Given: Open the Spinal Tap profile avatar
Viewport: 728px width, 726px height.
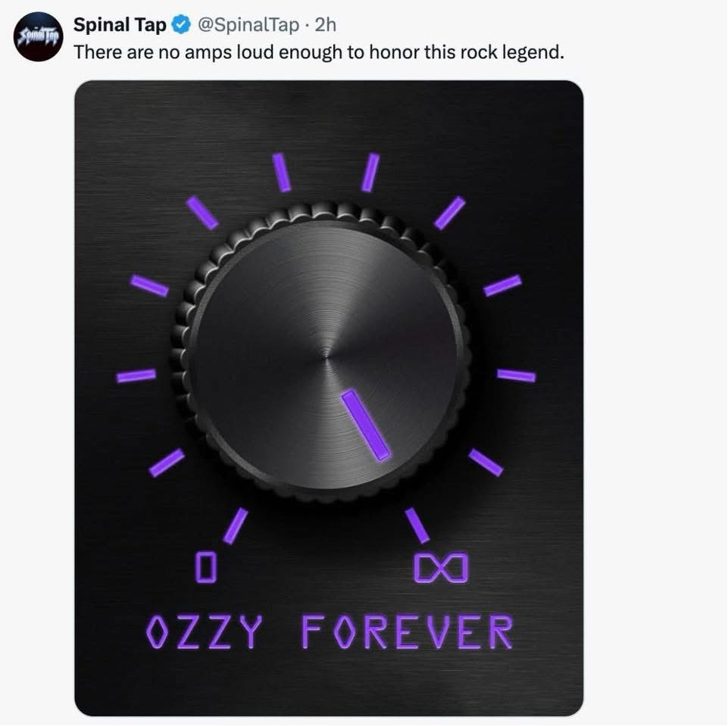Looking at the screenshot, I should point(37,37).
